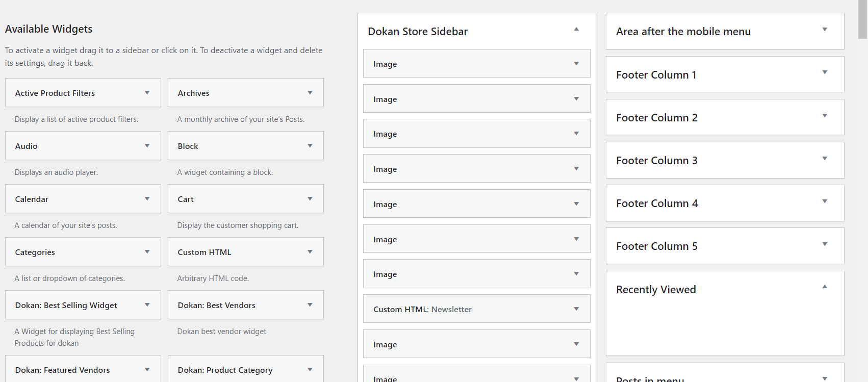
Task: Open the Dokan: Best Selling Widget arrow
Action: pos(147,305)
